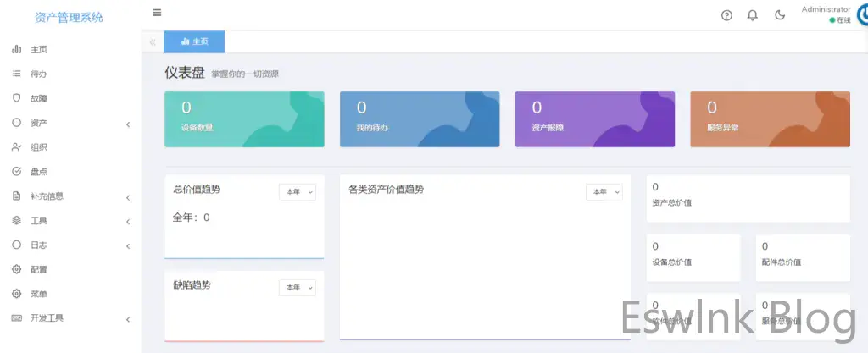This screenshot has height=353, width=868.
Task: Expand the 工具 sidebar submenu
Action: tap(128, 222)
